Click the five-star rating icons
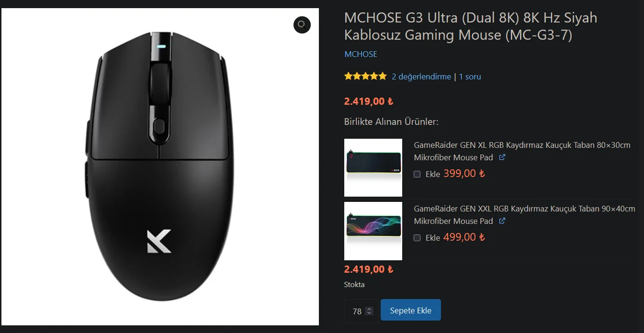Image resolution: width=644 pixels, height=333 pixels. tap(365, 76)
